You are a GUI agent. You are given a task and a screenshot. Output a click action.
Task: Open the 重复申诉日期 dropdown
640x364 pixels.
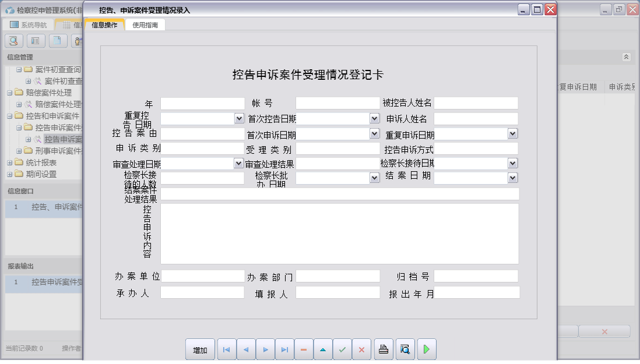pos(512,133)
